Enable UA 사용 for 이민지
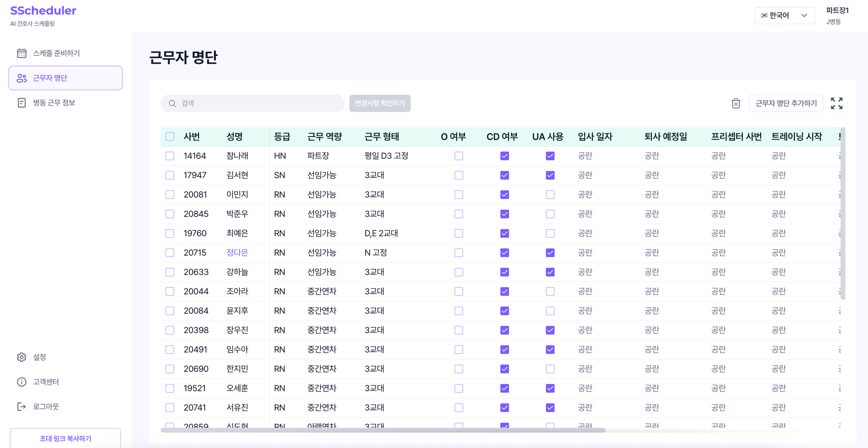The height and width of the screenshot is (448, 868). click(550, 195)
